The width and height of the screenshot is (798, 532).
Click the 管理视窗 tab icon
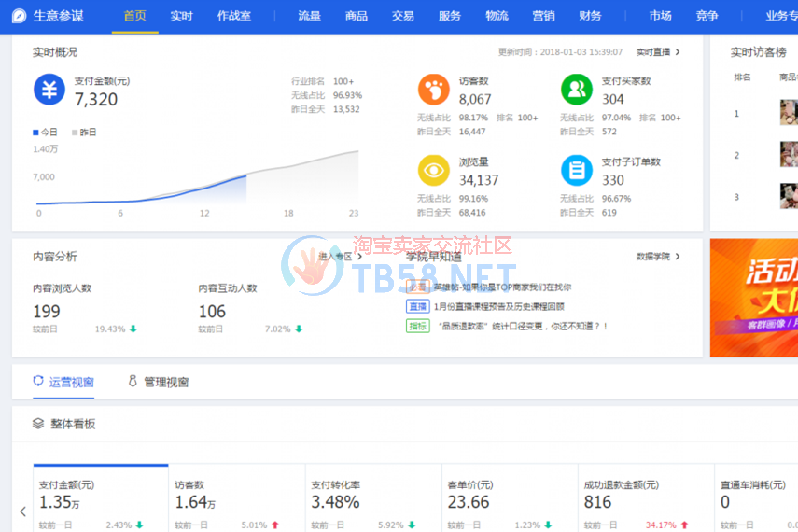(x=133, y=381)
